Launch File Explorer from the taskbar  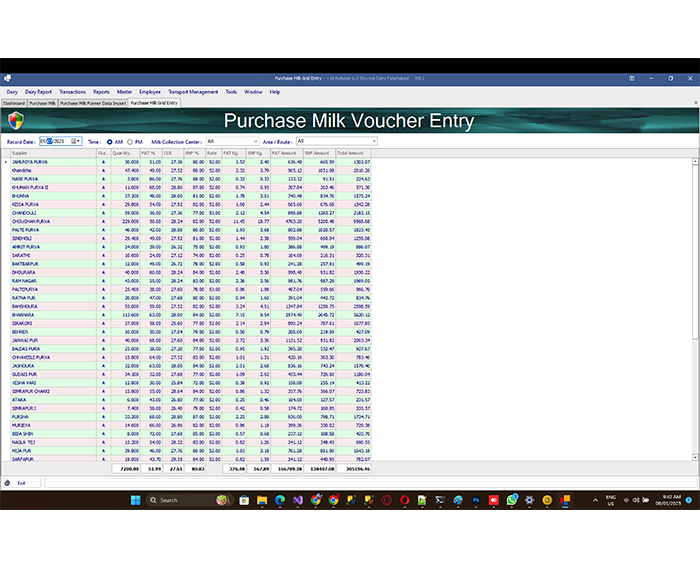coord(261,499)
